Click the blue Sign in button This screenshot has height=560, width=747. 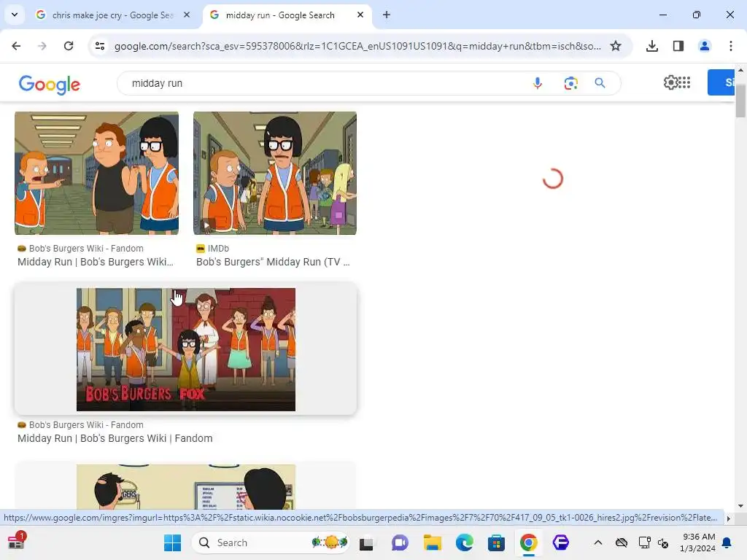[x=721, y=82]
